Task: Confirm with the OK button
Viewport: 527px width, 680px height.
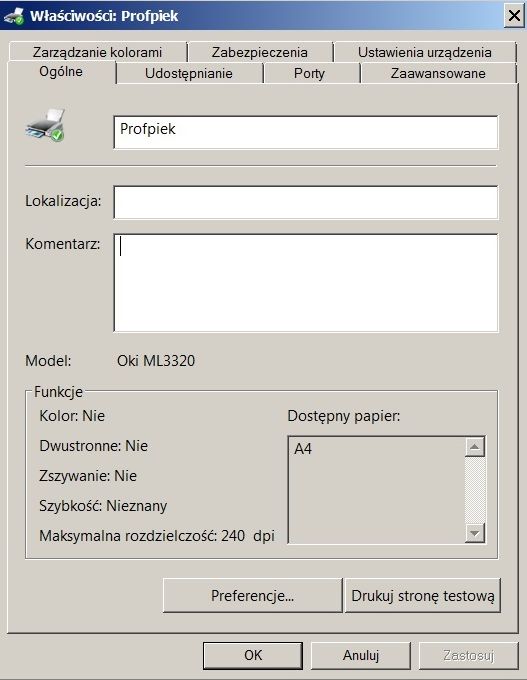Action: point(253,655)
